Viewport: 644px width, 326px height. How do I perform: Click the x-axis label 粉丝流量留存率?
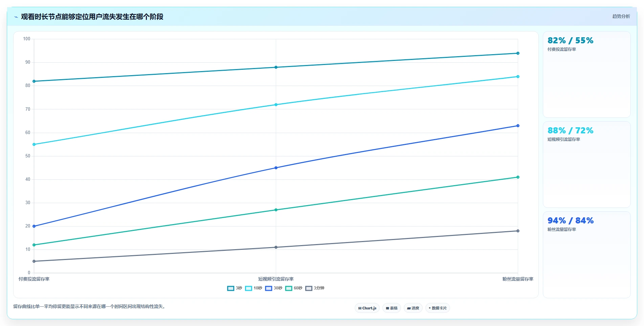[518, 279]
